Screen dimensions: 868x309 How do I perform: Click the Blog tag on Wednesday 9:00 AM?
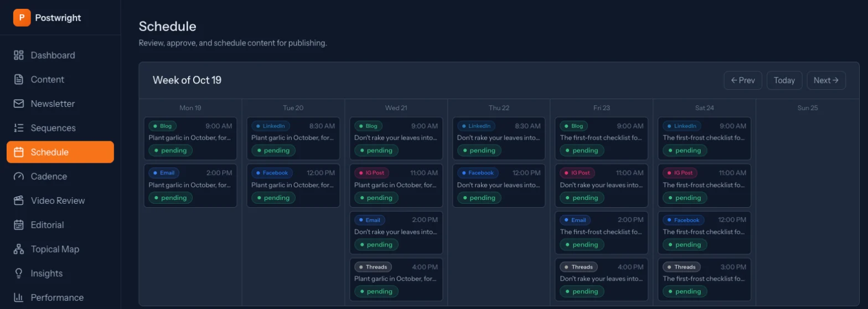(x=368, y=126)
